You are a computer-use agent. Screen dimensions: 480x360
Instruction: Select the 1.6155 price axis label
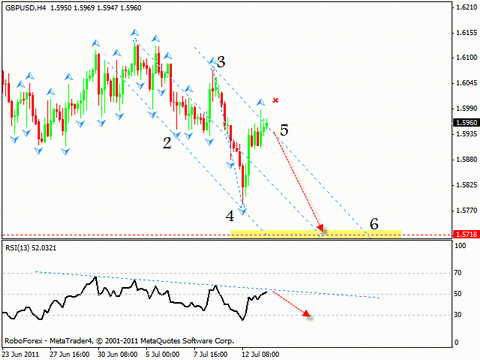[x=467, y=33]
